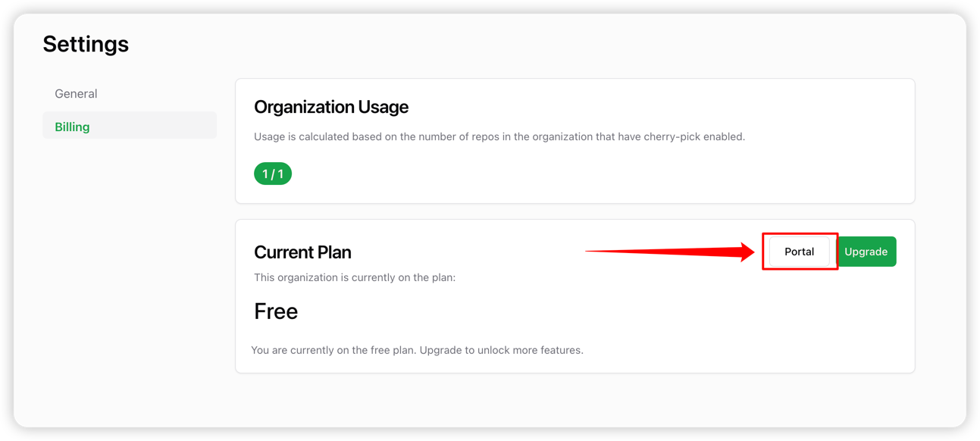Open the billing Portal button
The image size is (980, 441).
click(799, 252)
